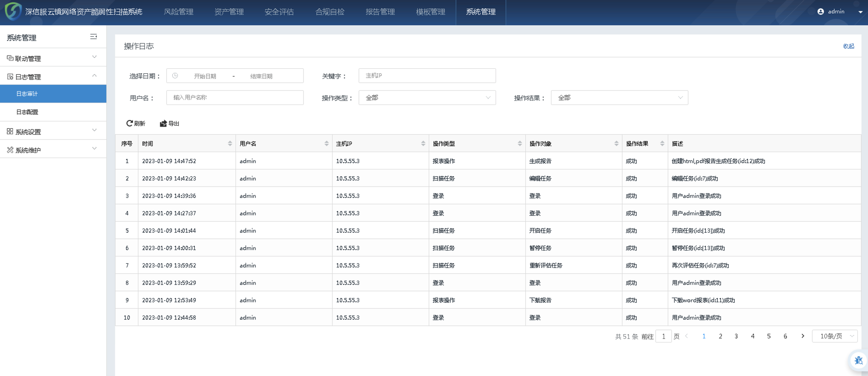Image resolution: width=868 pixels, height=376 pixels.
Task: Sort by 时间 column arrows
Action: click(x=230, y=143)
